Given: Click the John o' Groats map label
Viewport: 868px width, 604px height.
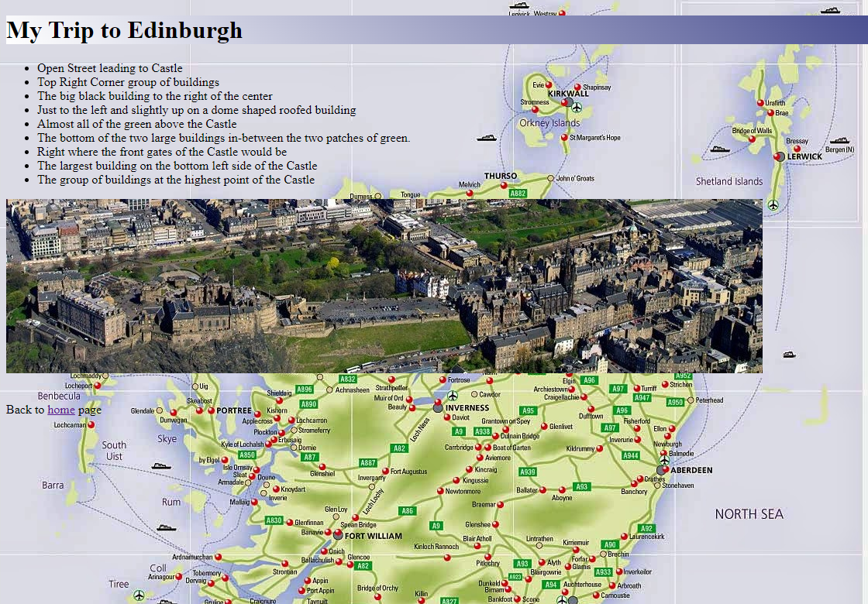Looking at the screenshot, I should pos(575,178).
